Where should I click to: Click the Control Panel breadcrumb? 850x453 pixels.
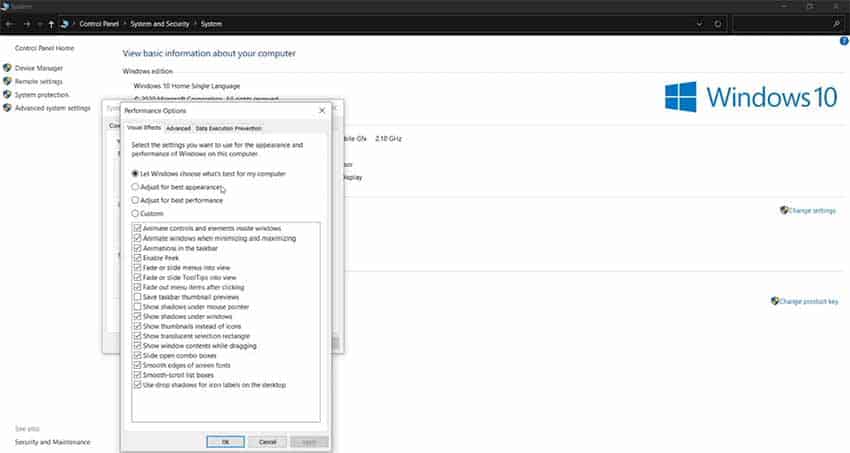pos(99,24)
